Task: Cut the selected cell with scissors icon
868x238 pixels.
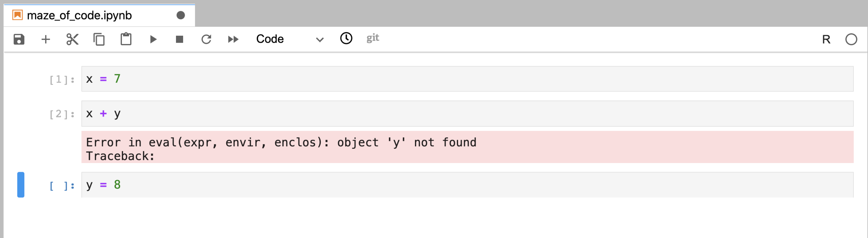Action: coord(72,39)
